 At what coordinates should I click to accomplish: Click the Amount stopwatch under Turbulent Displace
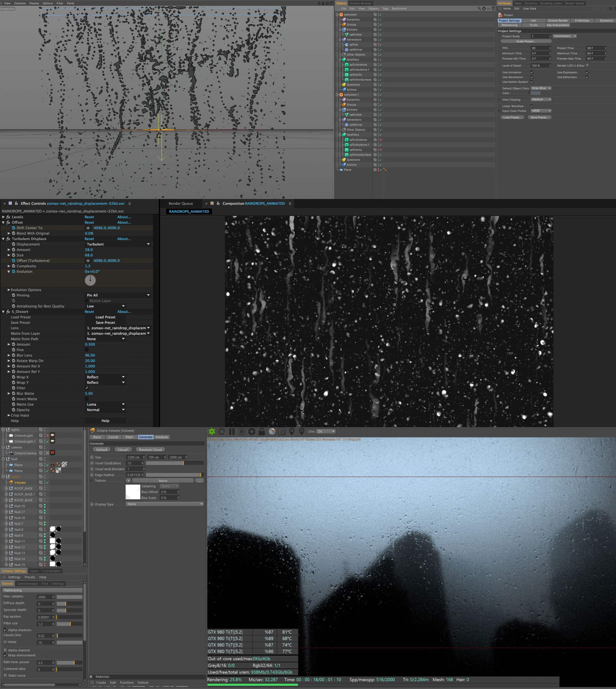13,250
